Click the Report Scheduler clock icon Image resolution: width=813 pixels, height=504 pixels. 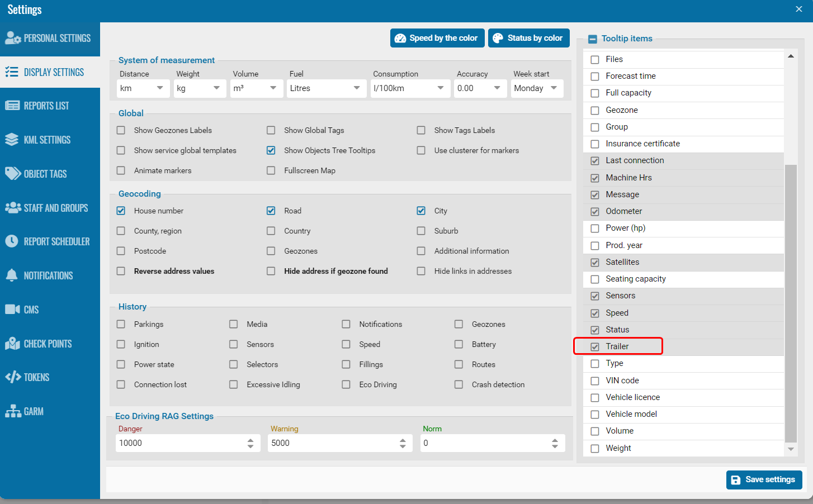tap(12, 241)
